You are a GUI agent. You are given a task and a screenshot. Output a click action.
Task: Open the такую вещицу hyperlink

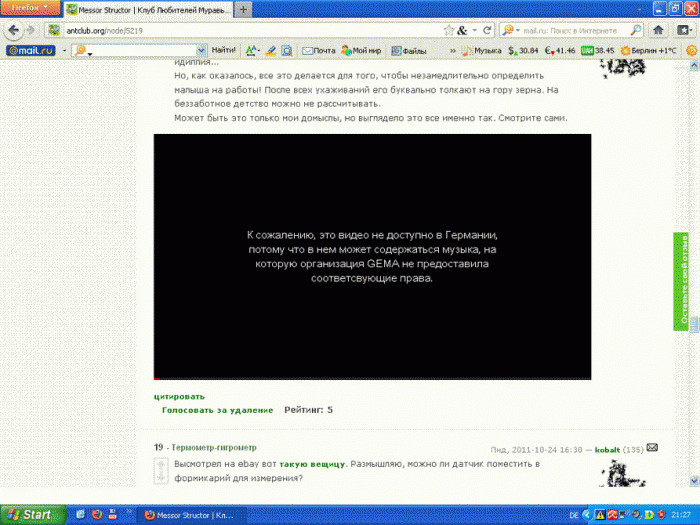coord(313,464)
